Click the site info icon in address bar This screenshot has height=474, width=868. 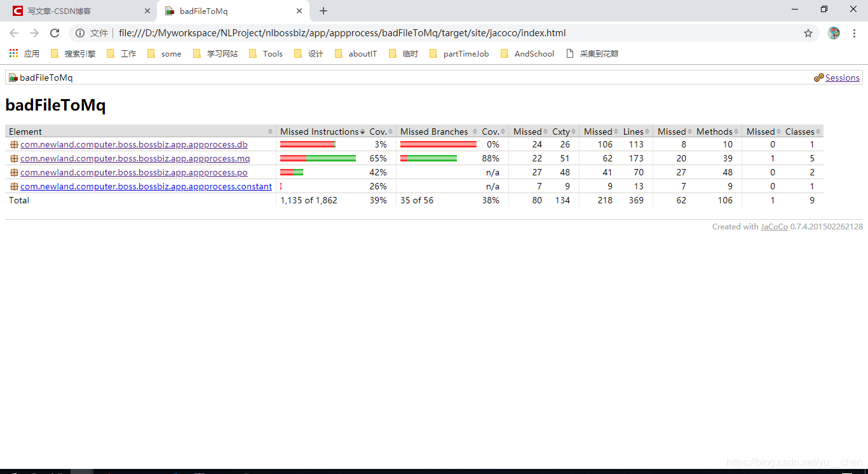(80, 33)
